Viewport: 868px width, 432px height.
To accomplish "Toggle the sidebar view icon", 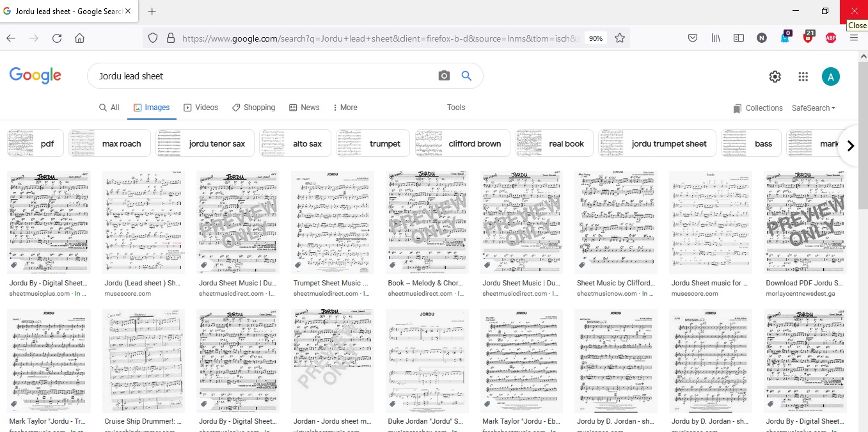I will coord(739,38).
